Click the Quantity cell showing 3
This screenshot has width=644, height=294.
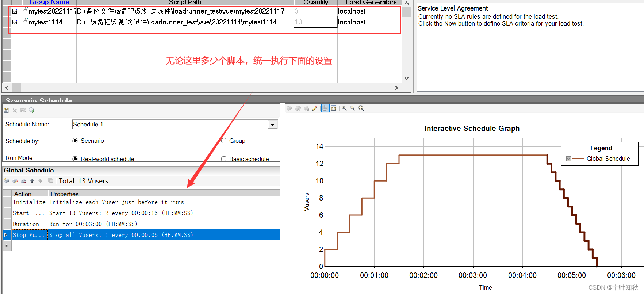[316, 11]
